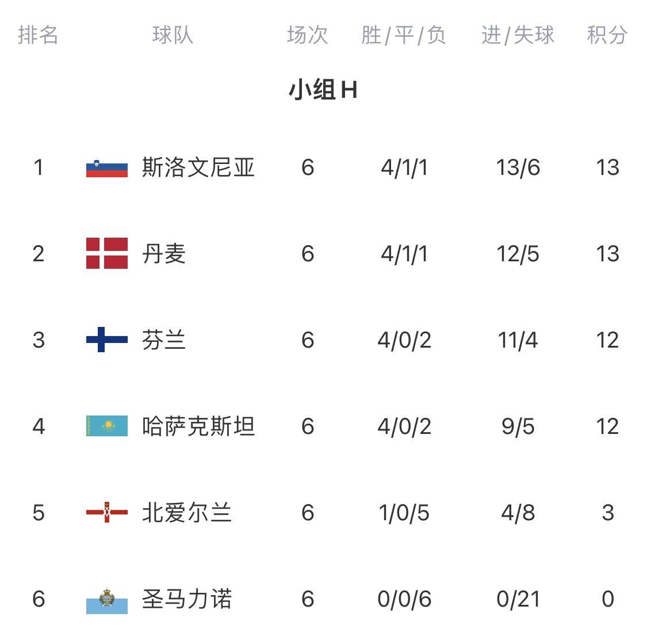Click the San Marino flag icon
The height and width of the screenshot is (644, 647).
(x=107, y=600)
